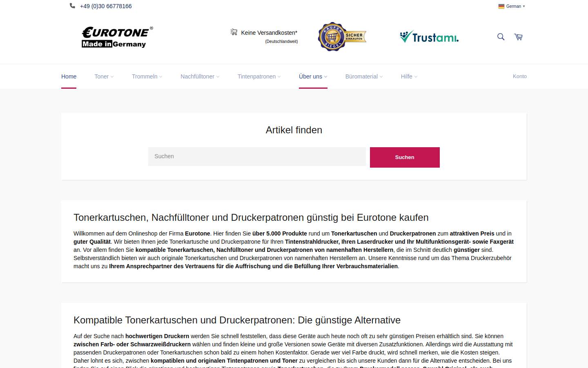The width and height of the screenshot is (588, 368).
Task: Click the (Deutschlandweit) note text
Action: [x=281, y=42]
